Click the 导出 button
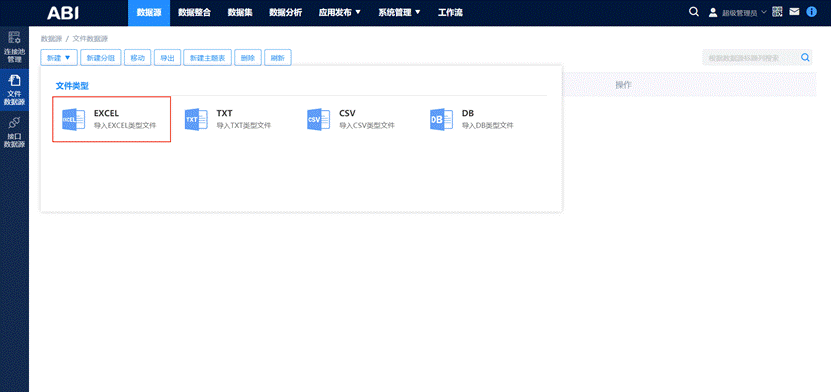The image size is (831, 392). [167, 58]
